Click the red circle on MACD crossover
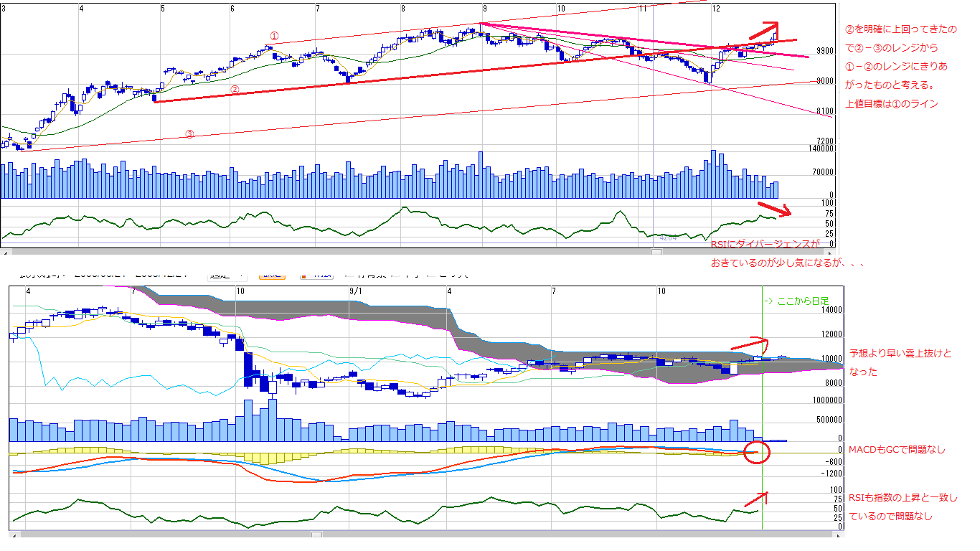 pos(757,452)
